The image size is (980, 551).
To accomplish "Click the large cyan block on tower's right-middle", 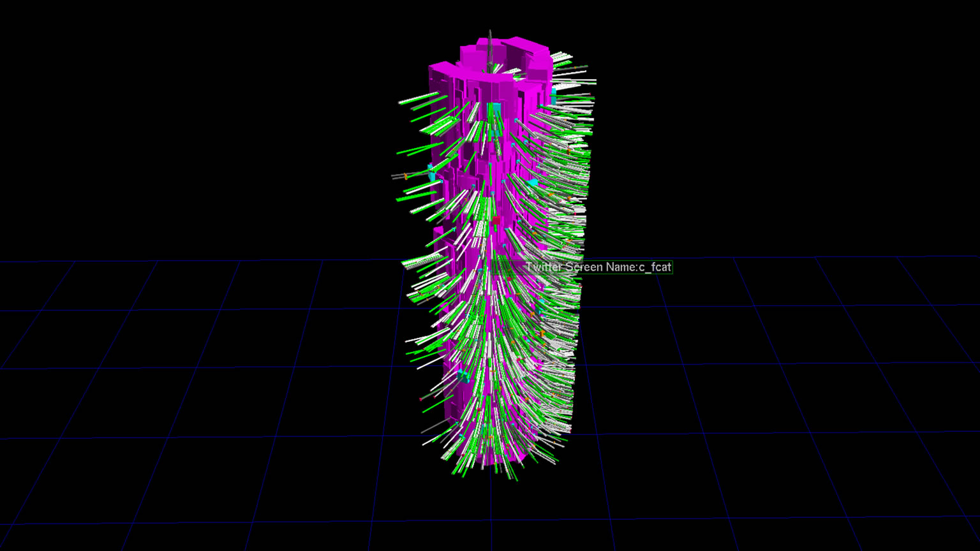I will (x=532, y=184).
